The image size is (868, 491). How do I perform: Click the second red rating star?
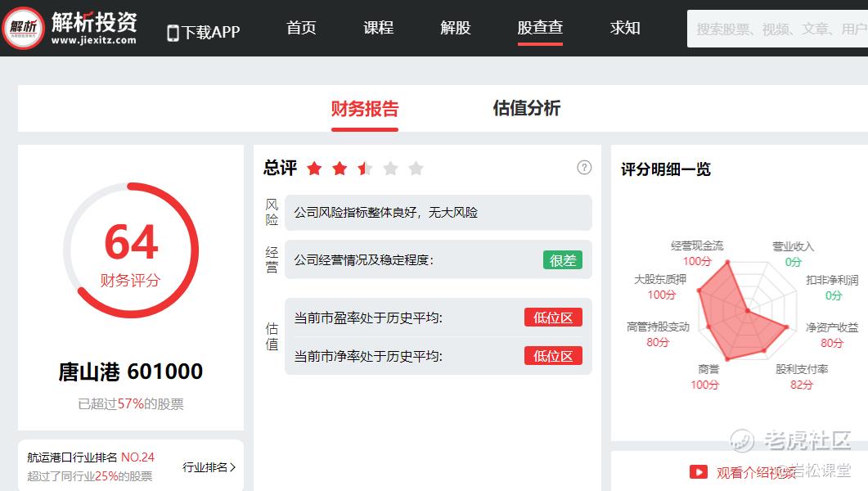pyautogui.click(x=340, y=169)
